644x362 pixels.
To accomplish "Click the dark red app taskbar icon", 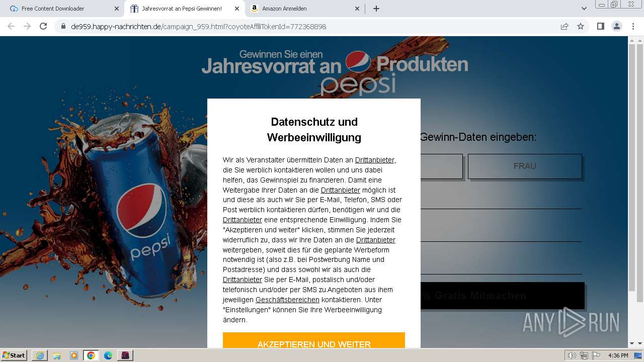I will tap(125, 355).
